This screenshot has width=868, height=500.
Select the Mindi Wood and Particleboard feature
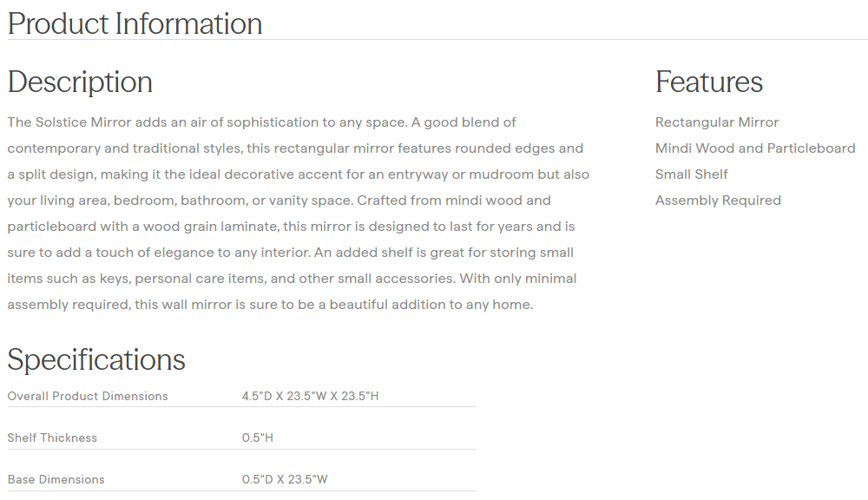[755, 148]
